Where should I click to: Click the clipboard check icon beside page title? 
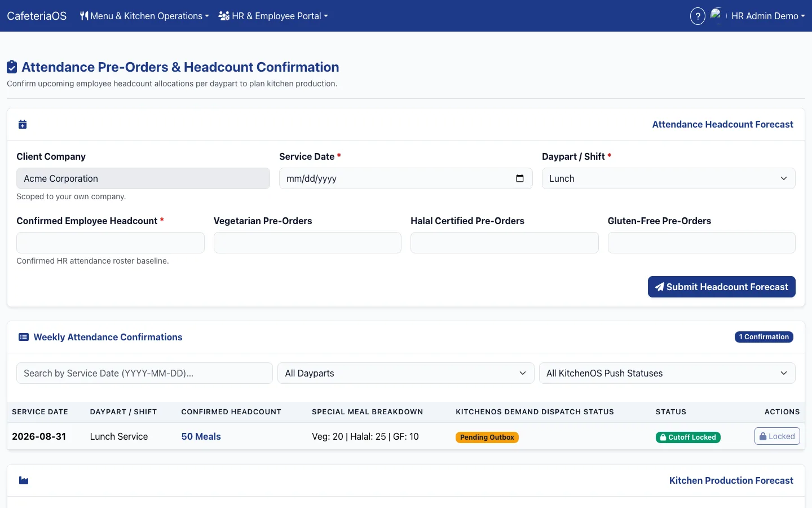pyautogui.click(x=12, y=67)
